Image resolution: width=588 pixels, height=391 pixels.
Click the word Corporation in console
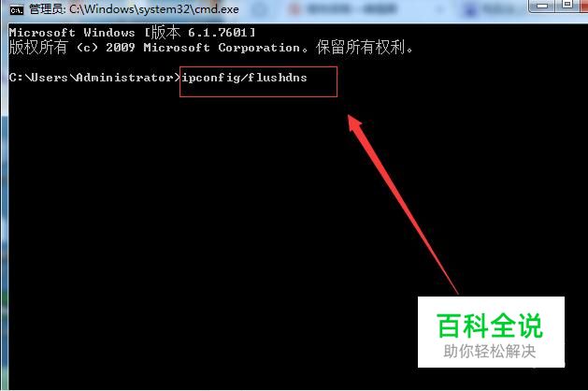coord(259,48)
